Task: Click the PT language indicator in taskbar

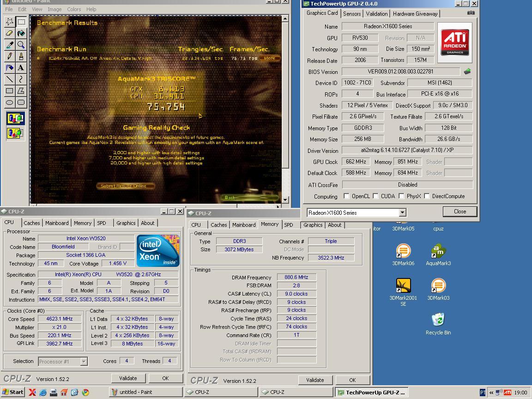Action: pos(483,393)
